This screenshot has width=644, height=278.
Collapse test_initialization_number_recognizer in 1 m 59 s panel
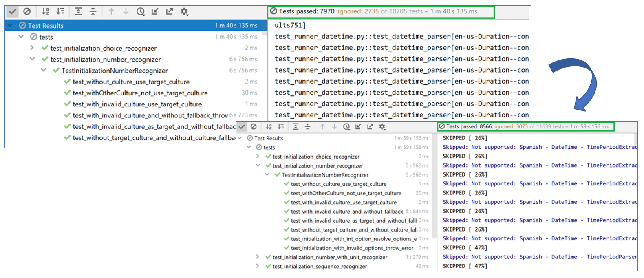tap(258, 165)
